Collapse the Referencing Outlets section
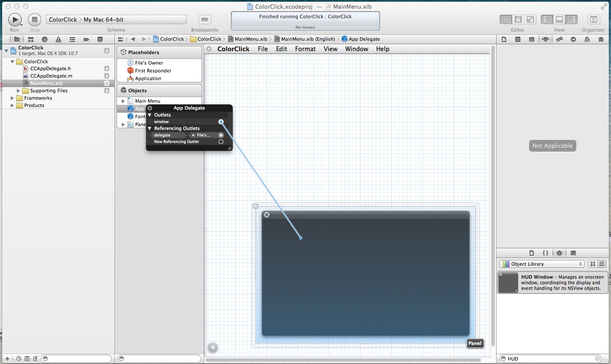The width and height of the screenshot is (611, 364). click(x=149, y=129)
